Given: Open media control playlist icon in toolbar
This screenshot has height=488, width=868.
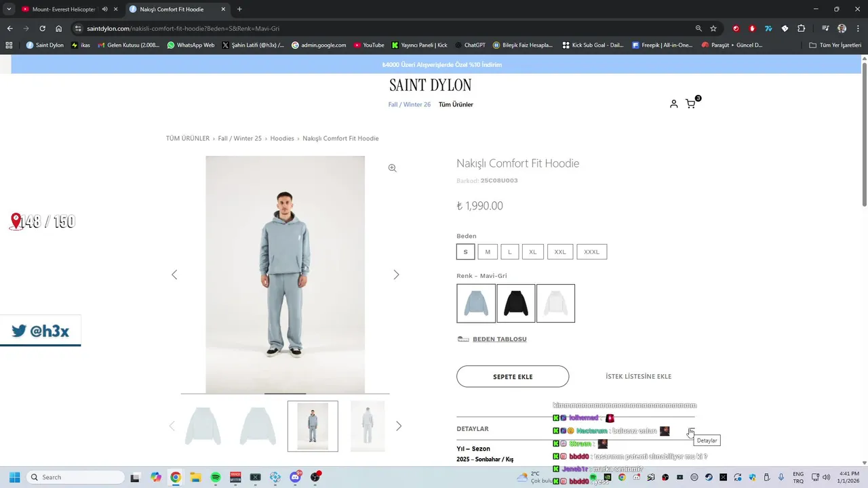Looking at the screenshot, I should click(825, 28).
